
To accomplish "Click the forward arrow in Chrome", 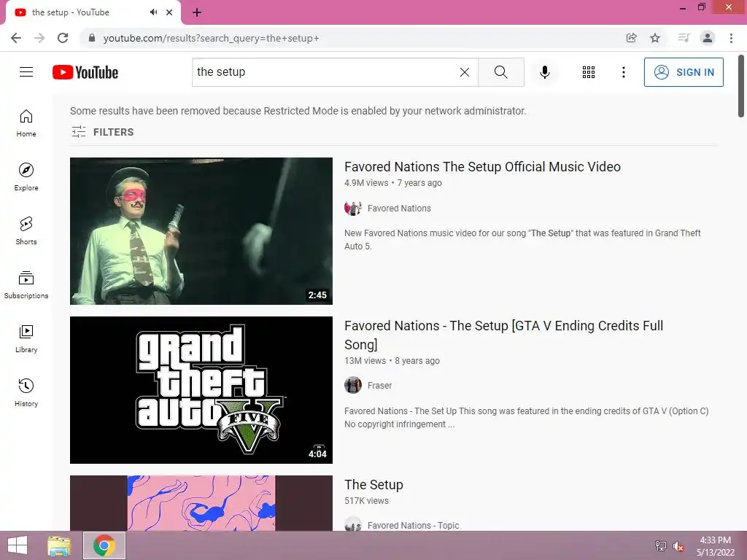I will click(x=39, y=38).
